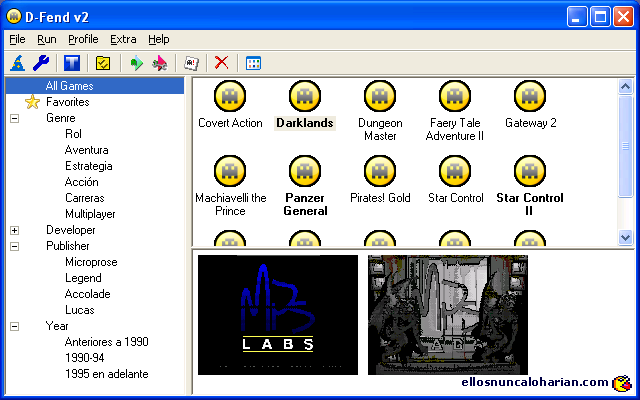Viewport: 640px width, 400px height.
Task: Click the Publisher tree label
Action: [67, 246]
